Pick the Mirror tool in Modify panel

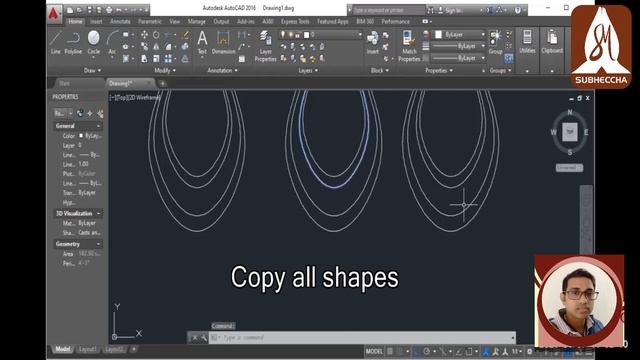point(156,47)
